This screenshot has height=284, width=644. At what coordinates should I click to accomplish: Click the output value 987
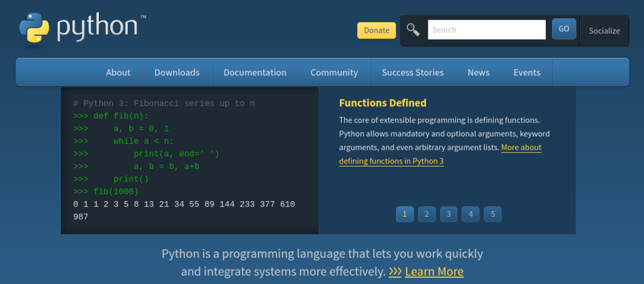coord(80,217)
